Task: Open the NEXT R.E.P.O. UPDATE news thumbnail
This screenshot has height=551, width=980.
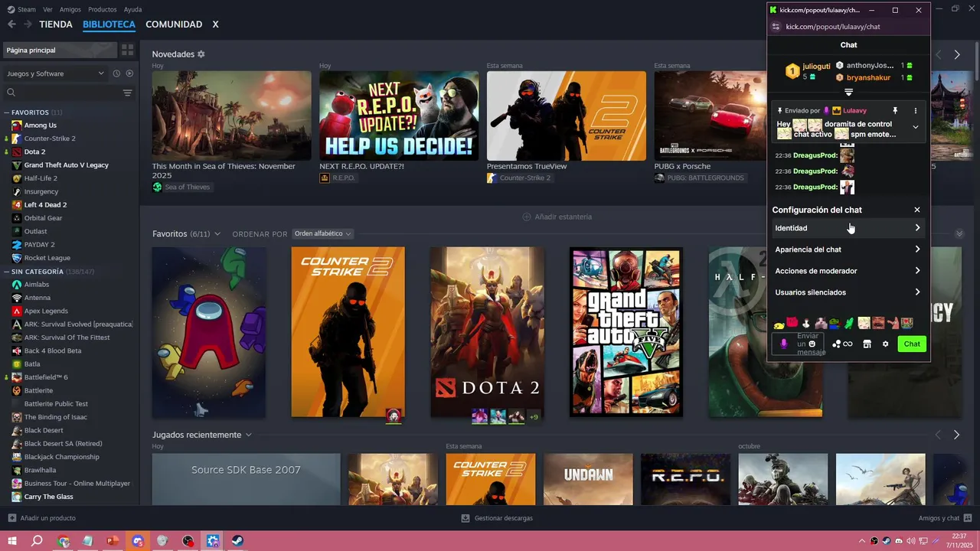Action: pyautogui.click(x=399, y=116)
